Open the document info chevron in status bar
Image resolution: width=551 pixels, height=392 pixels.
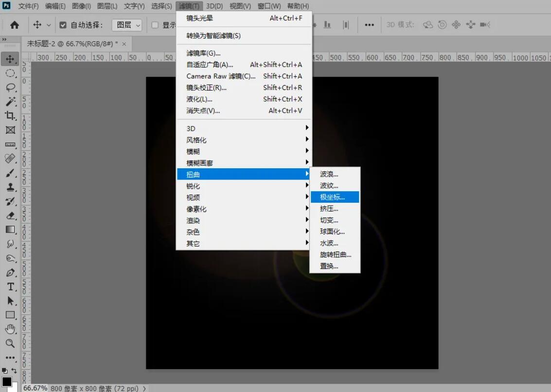[143, 389]
